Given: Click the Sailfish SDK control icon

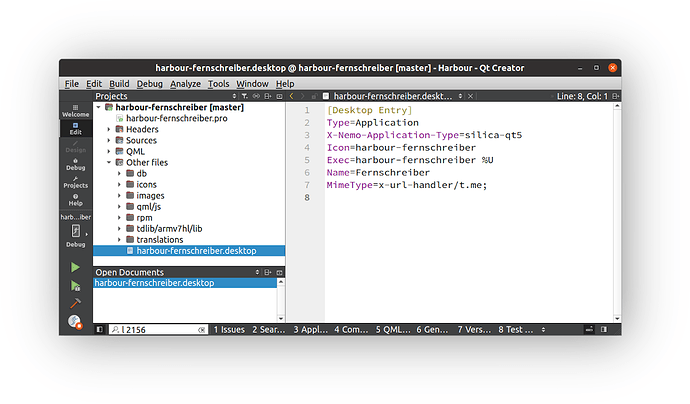Looking at the screenshot, I should [x=75, y=322].
